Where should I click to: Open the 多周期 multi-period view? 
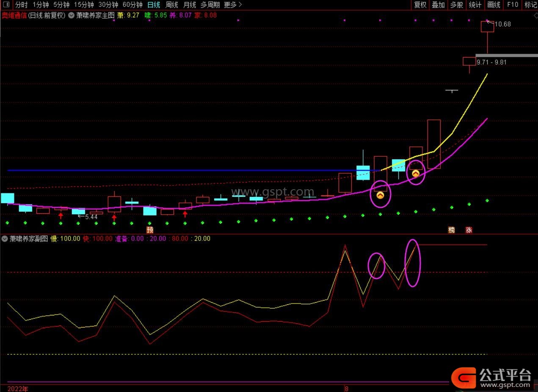pos(210,5)
